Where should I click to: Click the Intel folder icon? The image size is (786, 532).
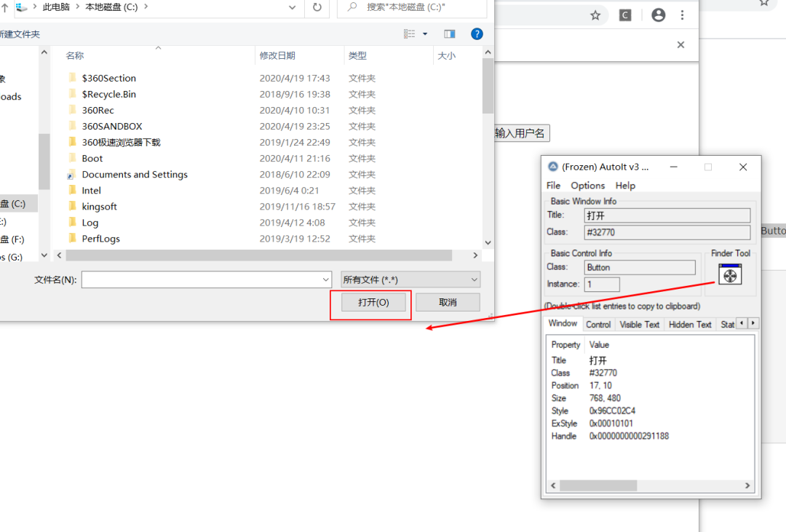pos(72,190)
